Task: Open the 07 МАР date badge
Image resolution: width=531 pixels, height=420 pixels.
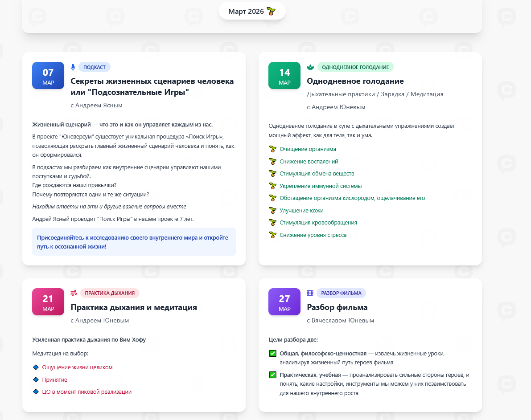Action: coord(48,76)
